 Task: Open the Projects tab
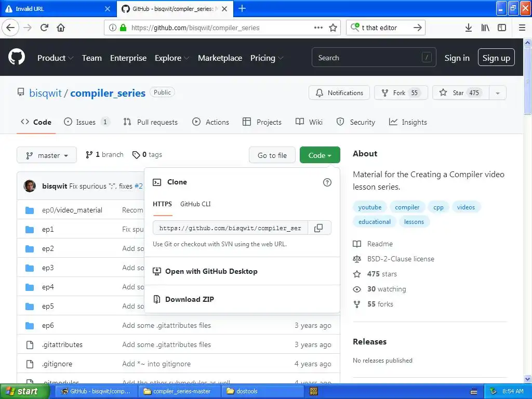(x=262, y=122)
